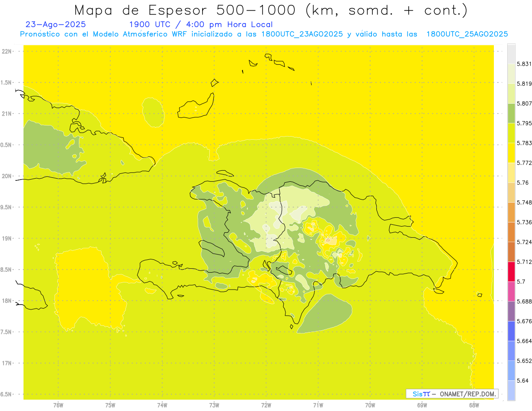Click the 5.783 legend value
This screenshot has height=411, width=532.
[x=524, y=143]
